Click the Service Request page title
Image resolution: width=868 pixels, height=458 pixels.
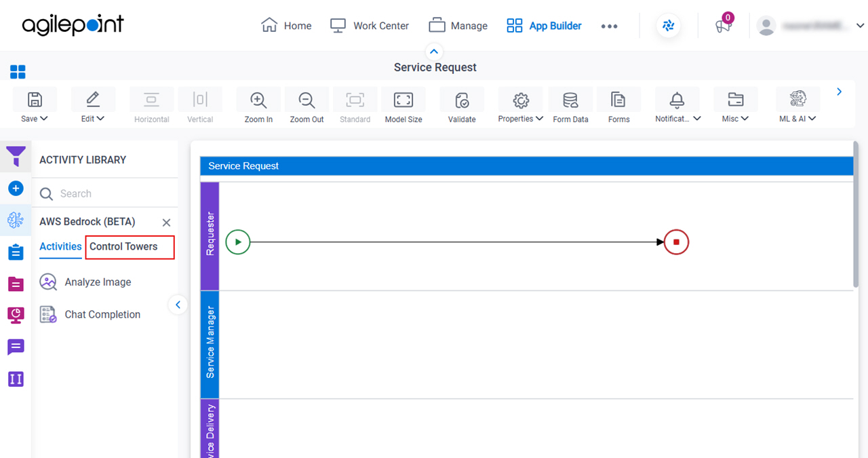(435, 67)
